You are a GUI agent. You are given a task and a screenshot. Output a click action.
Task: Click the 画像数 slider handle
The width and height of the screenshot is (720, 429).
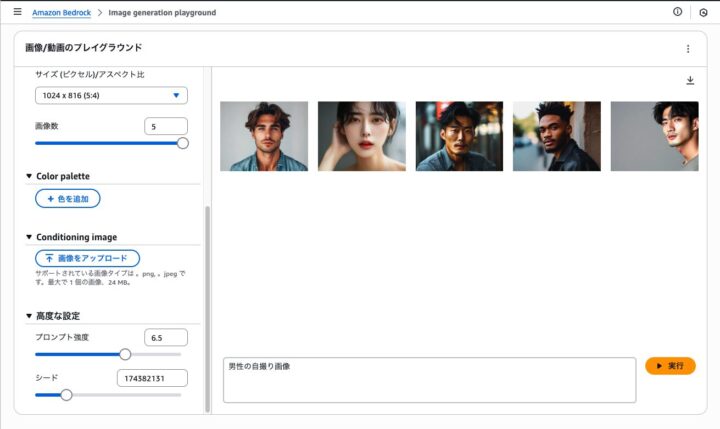(183, 143)
